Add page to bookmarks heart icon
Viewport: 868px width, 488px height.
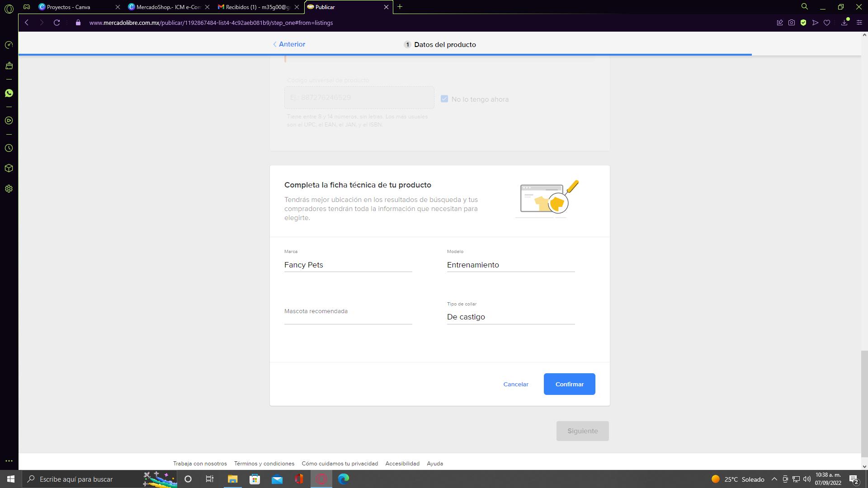827,23
